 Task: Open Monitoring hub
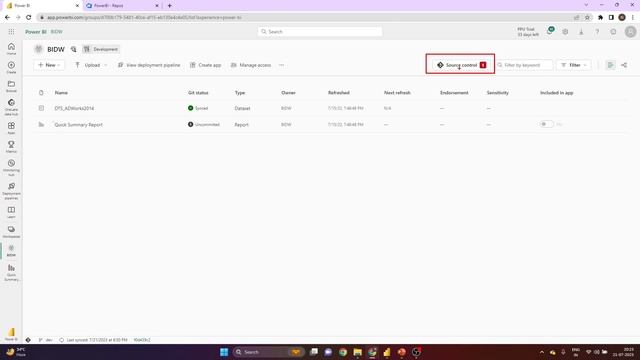coord(11,168)
